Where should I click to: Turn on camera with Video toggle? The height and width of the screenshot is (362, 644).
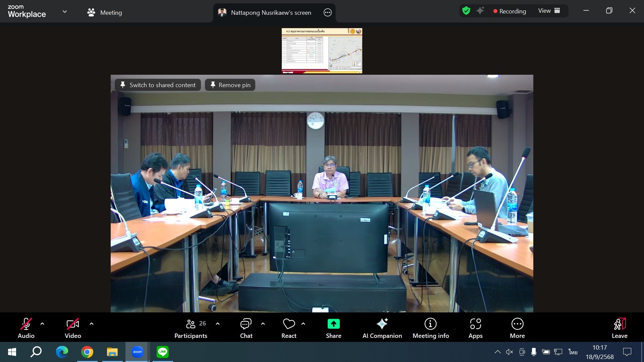pyautogui.click(x=73, y=324)
